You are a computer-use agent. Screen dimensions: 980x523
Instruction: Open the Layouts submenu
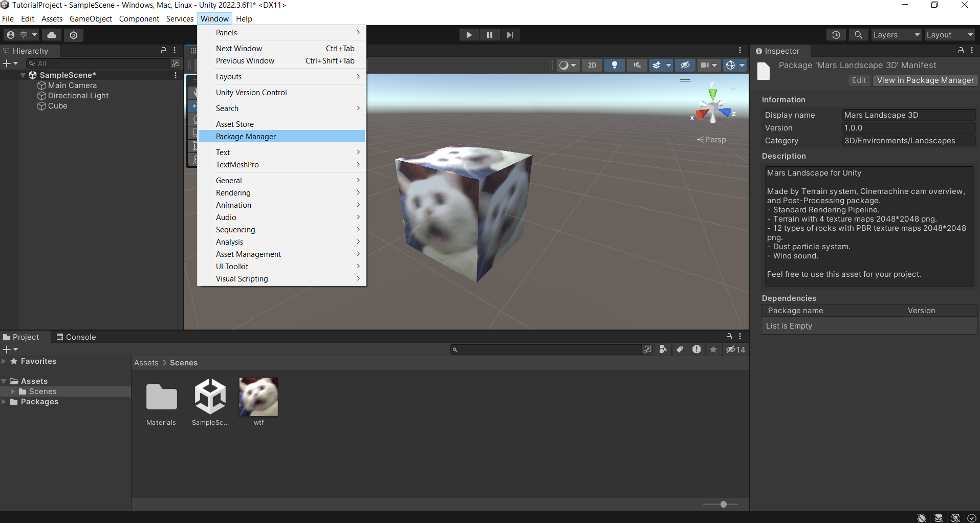tap(281, 77)
